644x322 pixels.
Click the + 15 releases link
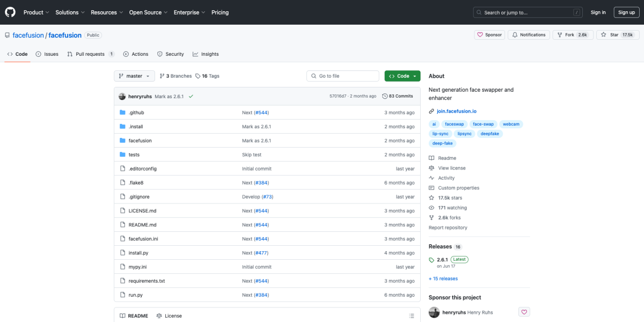[443, 279]
